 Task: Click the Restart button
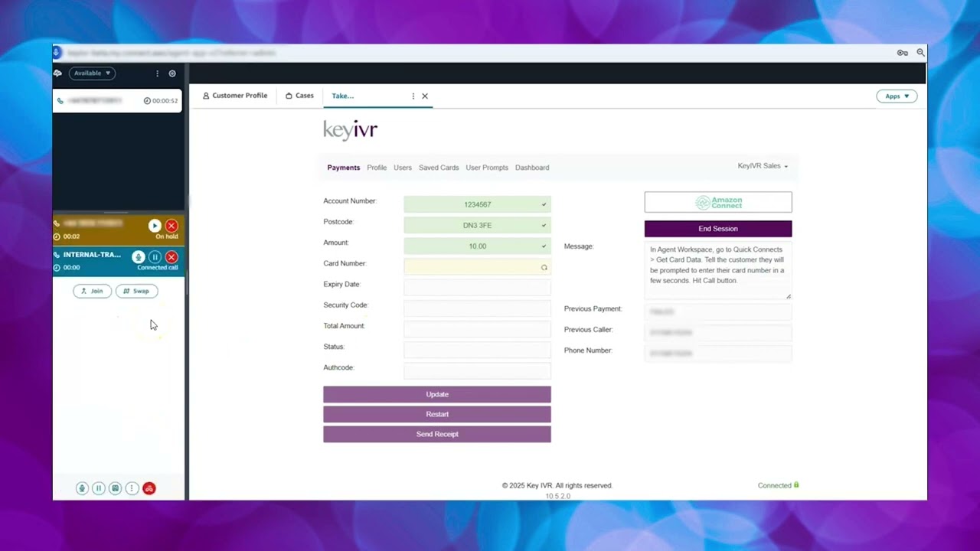[437, 414]
